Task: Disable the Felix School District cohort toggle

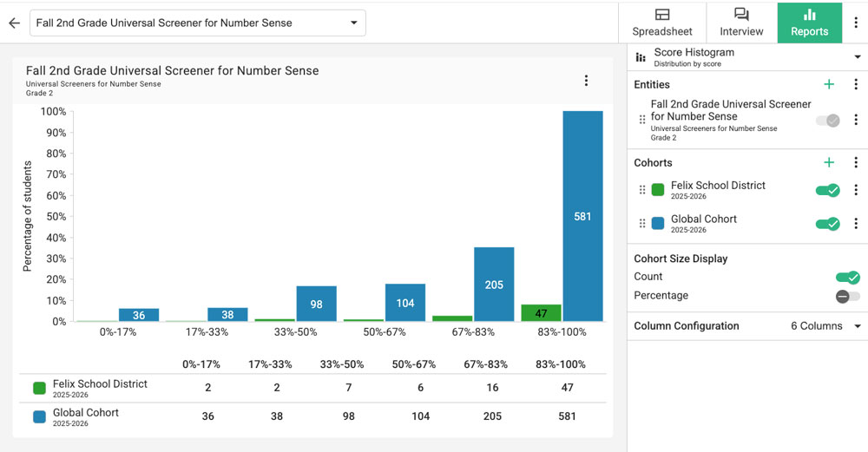Action: click(827, 190)
